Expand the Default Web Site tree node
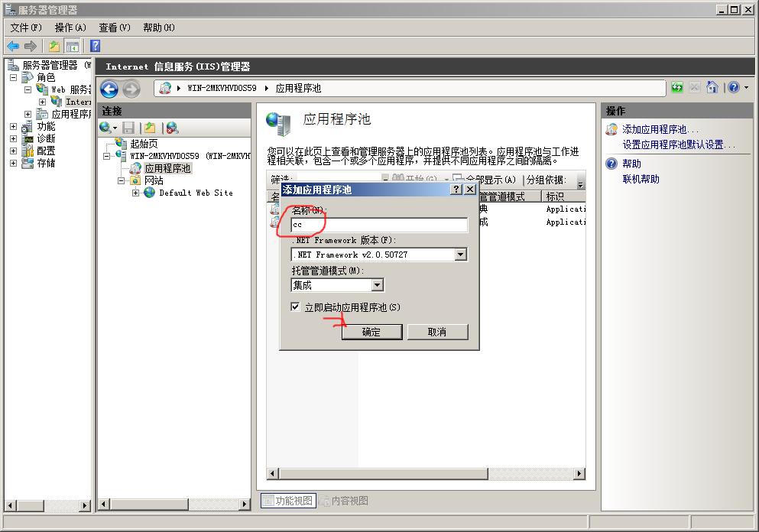The image size is (759, 532). 136,193
